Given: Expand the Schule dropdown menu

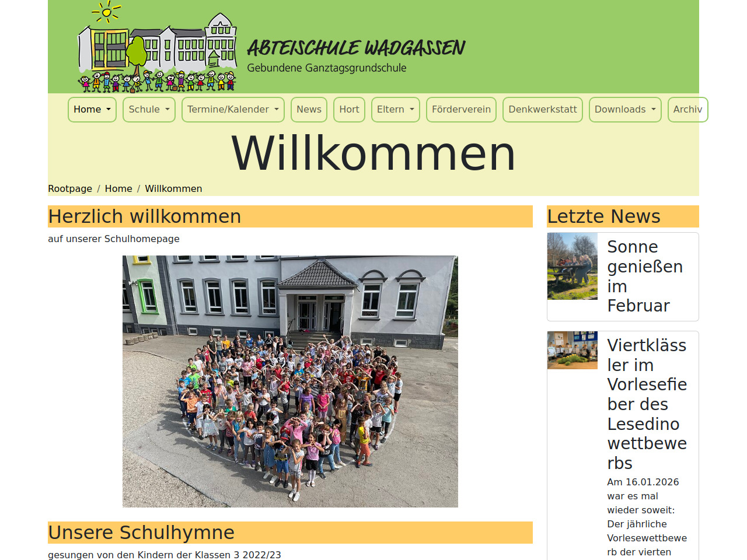Looking at the screenshot, I should click(x=149, y=110).
